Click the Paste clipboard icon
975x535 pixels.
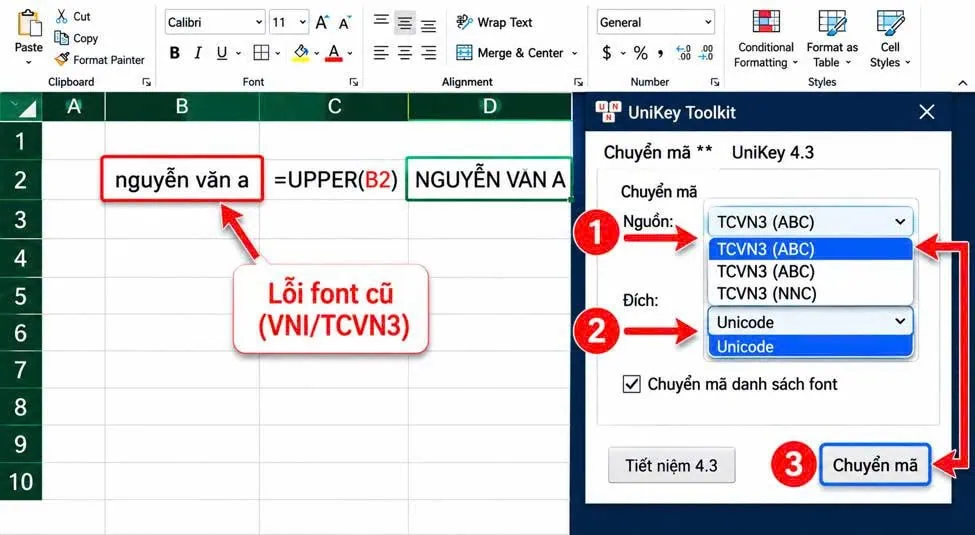click(29, 24)
